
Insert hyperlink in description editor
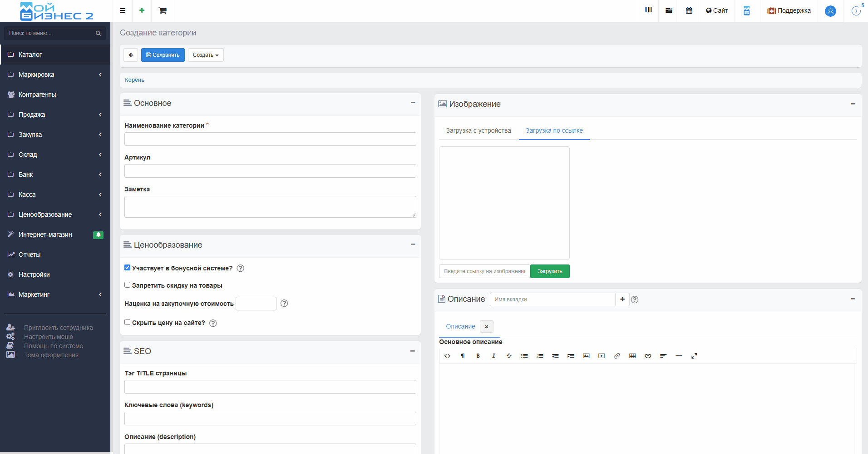[x=648, y=356]
